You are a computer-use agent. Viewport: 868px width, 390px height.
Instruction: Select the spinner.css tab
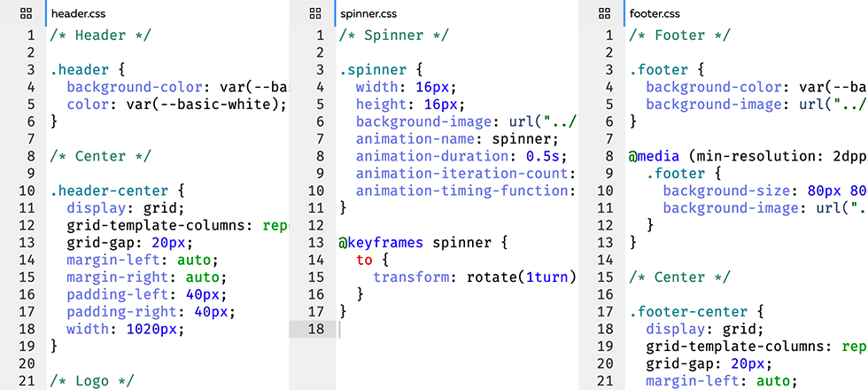coord(370,14)
